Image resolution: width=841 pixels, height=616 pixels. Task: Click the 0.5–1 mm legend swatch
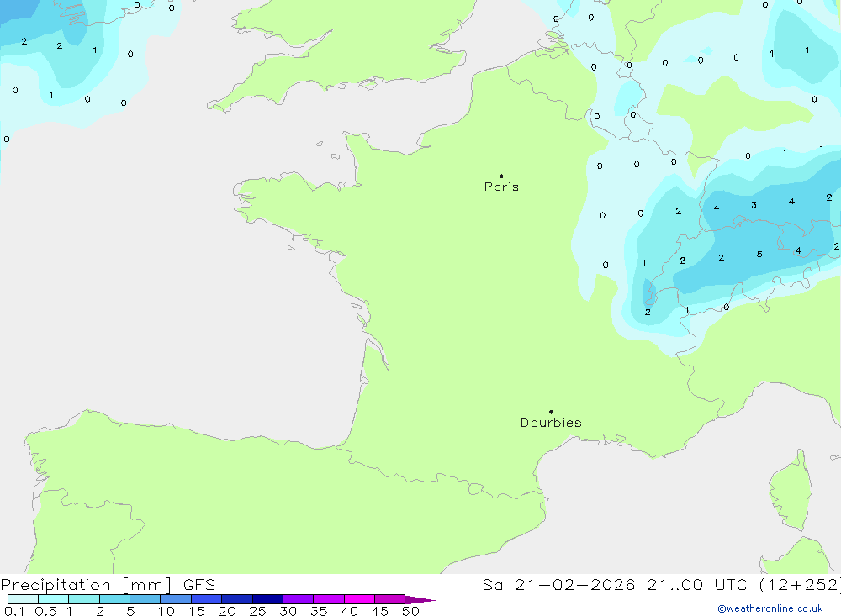pos(54,599)
